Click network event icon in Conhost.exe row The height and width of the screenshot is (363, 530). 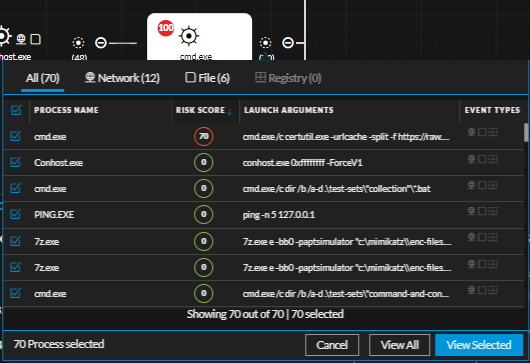point(471,159)
